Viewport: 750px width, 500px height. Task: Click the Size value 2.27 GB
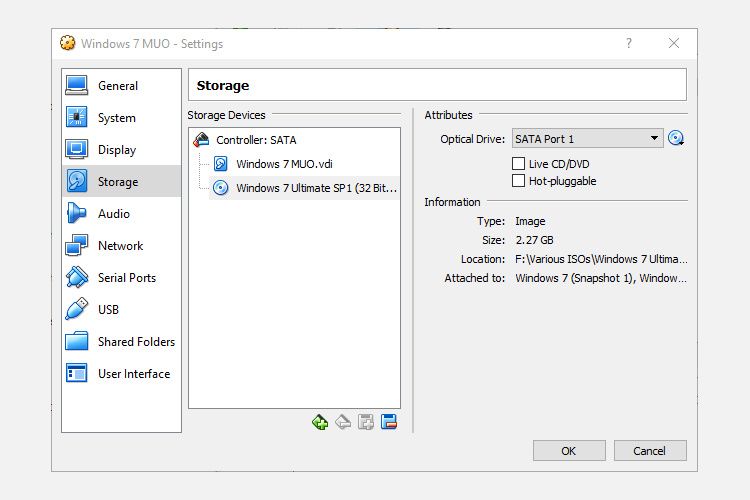pyautogui.click(x=534, y=240)
